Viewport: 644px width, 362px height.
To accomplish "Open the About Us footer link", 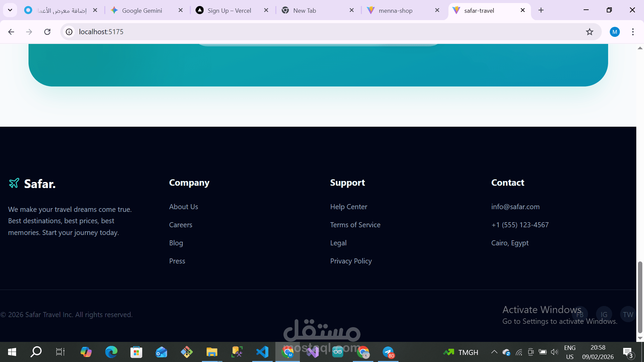I will pos(183,207).
